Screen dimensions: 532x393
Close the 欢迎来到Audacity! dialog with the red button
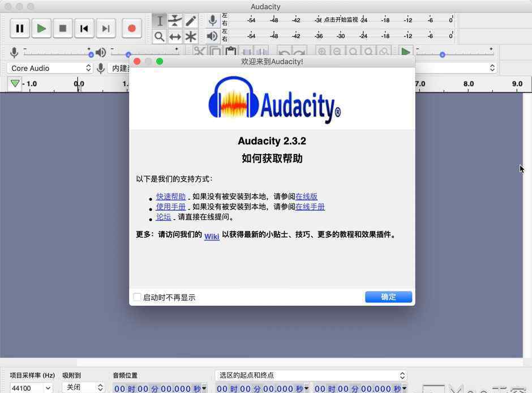click(x=137, y=61)
